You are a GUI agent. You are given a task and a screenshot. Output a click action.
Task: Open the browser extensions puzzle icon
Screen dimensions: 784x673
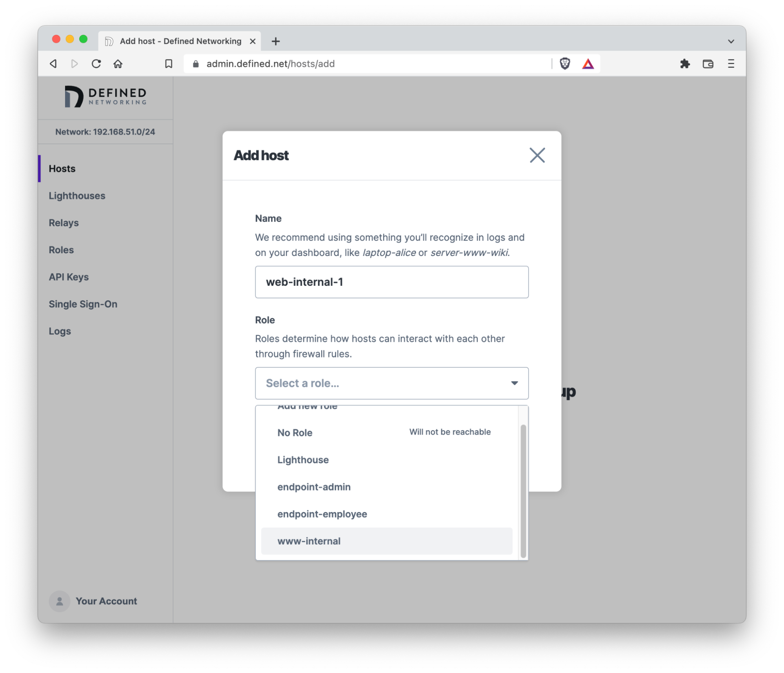(x=685, y=63)
